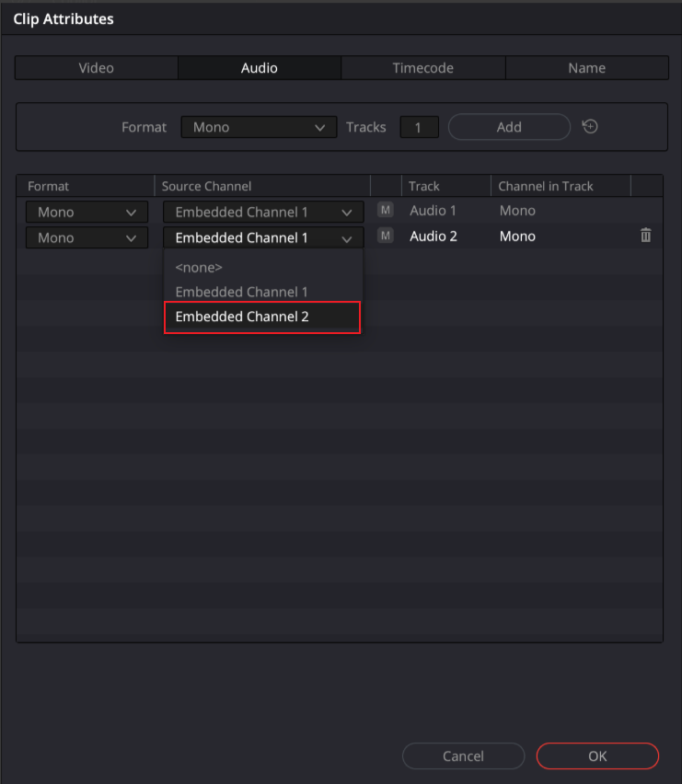The image size is (682, 784).
Task: Click the Add button
Action: tap(509, 127)
